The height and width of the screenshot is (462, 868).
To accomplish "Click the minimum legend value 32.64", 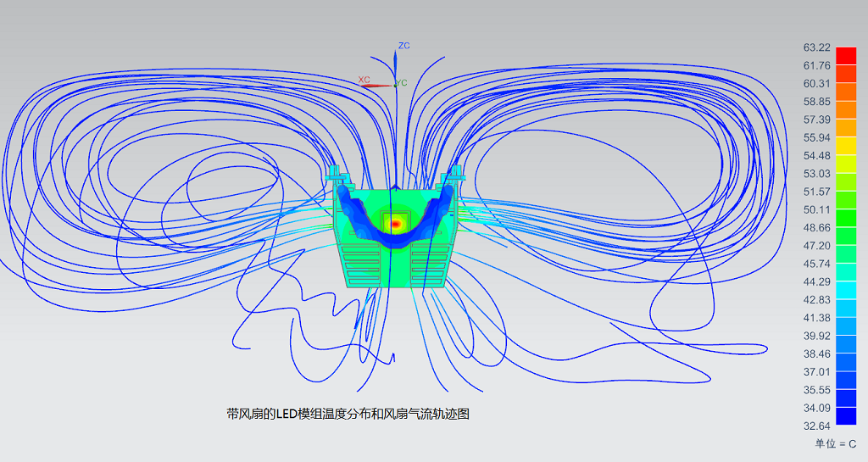I will 816,426.
